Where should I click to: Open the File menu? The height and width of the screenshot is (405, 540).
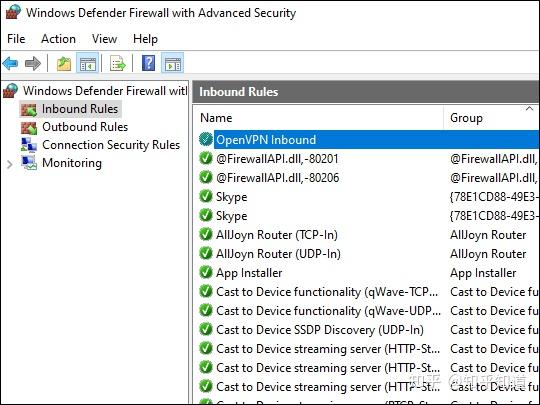(16, 39)
